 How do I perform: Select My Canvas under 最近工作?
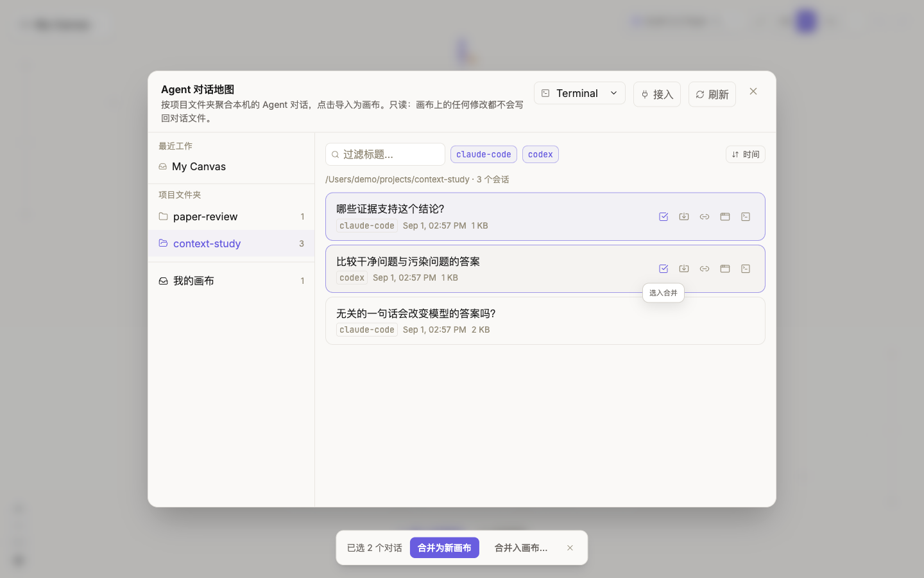(231, 166)
